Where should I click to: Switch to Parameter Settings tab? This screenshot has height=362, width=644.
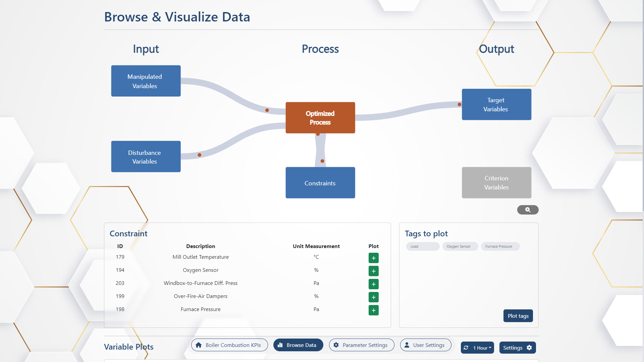(x=361, y=345)
